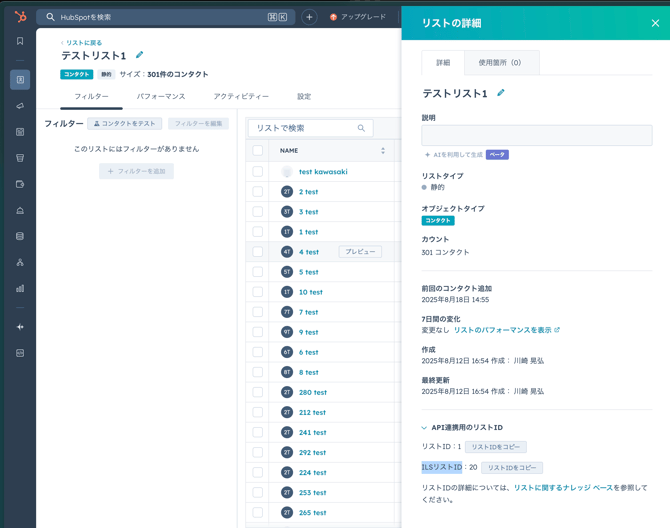Click the フィルターを編集 button
The image size is (670, 528).
click(198, 123)
